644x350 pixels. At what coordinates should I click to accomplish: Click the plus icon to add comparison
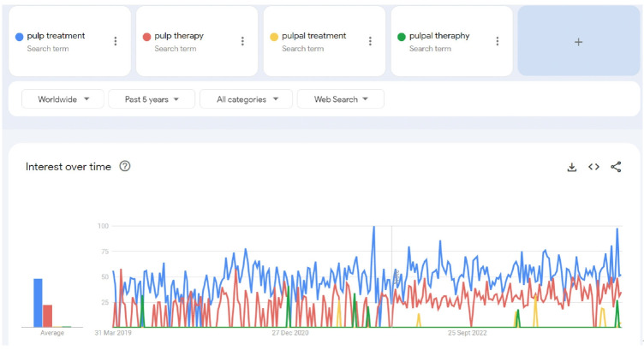coord(578,42)
